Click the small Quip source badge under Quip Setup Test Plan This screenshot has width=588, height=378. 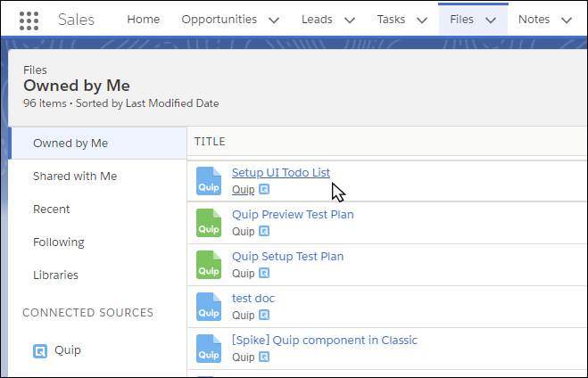click(264, 274)
